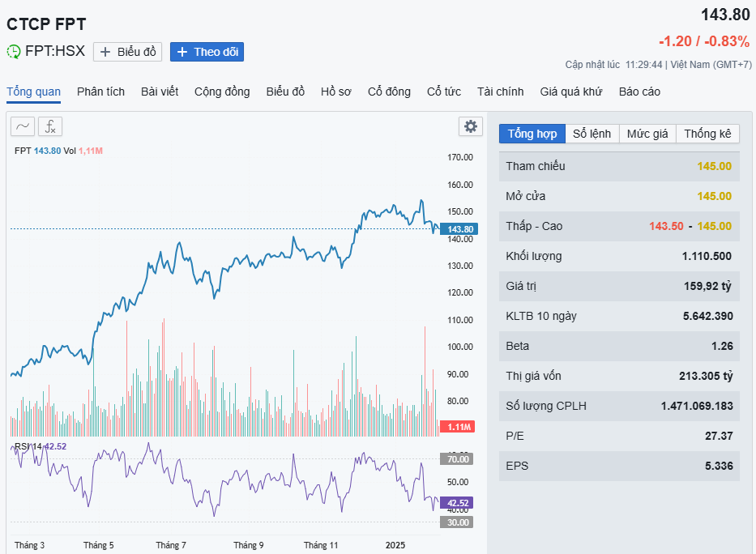The image size is (756, 554).
Task: Click the RSI 14 indicator label
Action: point(28,446)
